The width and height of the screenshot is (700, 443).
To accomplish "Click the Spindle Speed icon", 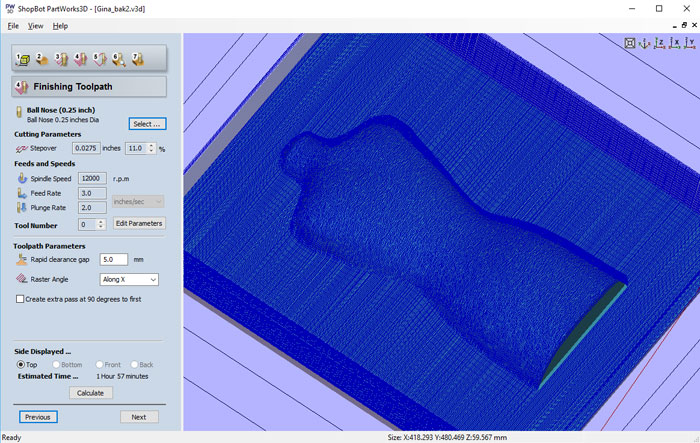I will coord(22,178).
